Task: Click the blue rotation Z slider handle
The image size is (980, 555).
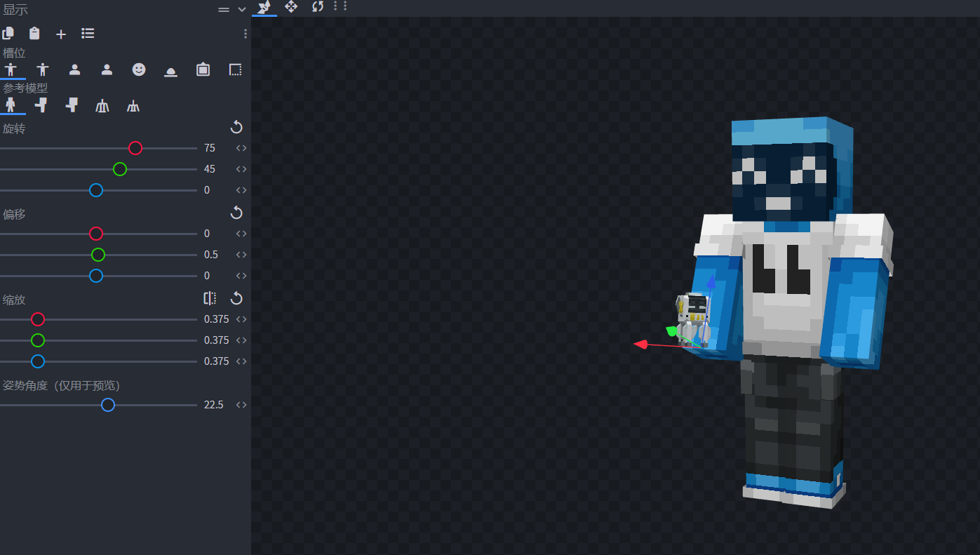Action: click(x=96, y=190)
